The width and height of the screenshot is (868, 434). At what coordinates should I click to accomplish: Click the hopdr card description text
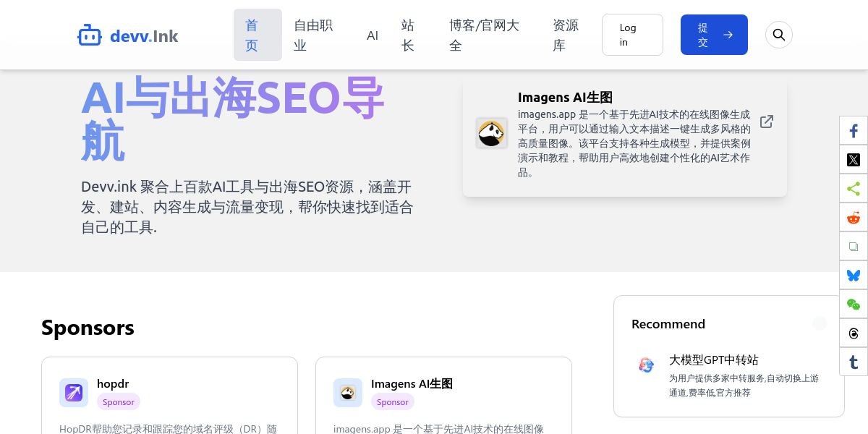pos(168,428)
